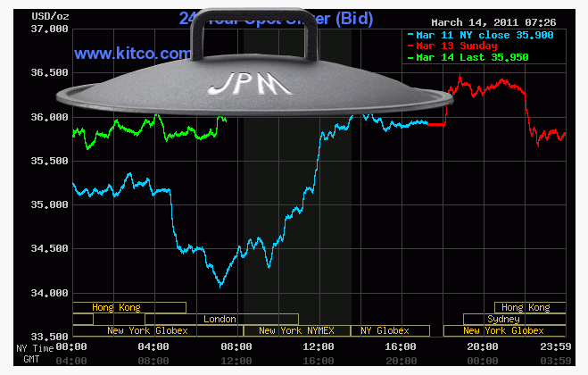Click the 'NY Time' axis label
Screen dimensions: 588x375
[35, 349]
